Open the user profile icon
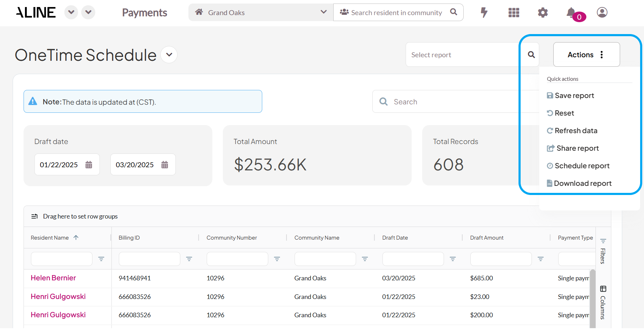This screenshot has height=332, width=644. click(x=602, y=12)
